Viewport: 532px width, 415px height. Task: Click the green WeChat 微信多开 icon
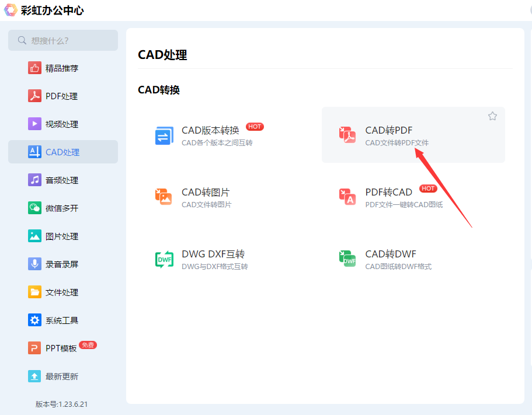pos(34,208)
